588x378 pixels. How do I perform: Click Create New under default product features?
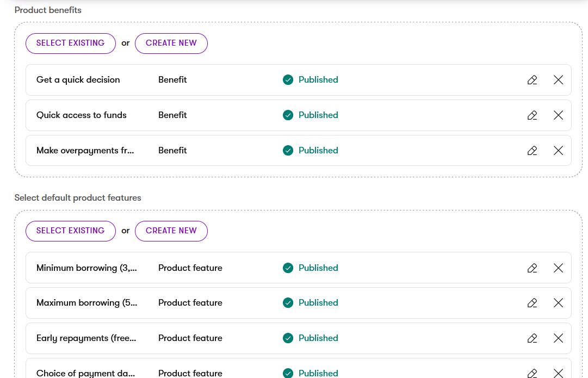(x=171, y=231)
